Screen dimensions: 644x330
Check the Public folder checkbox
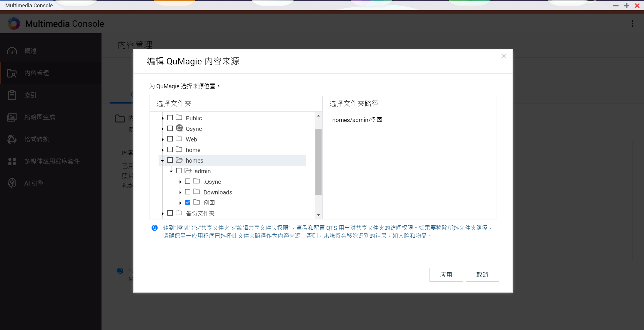(170, 118)
